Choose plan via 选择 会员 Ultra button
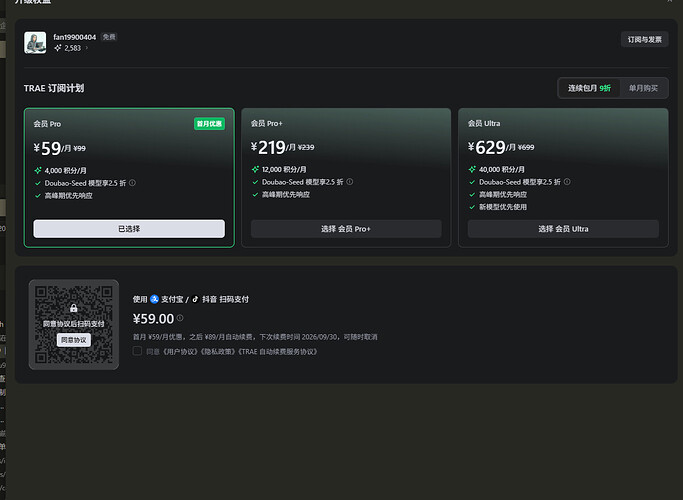This screenshot has height=500, width=683. [x=563, y=229]
